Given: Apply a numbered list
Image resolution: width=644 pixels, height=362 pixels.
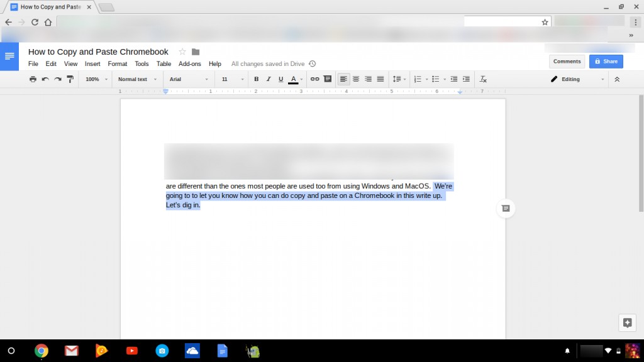Looking at the screenshot, I should 418,79.
